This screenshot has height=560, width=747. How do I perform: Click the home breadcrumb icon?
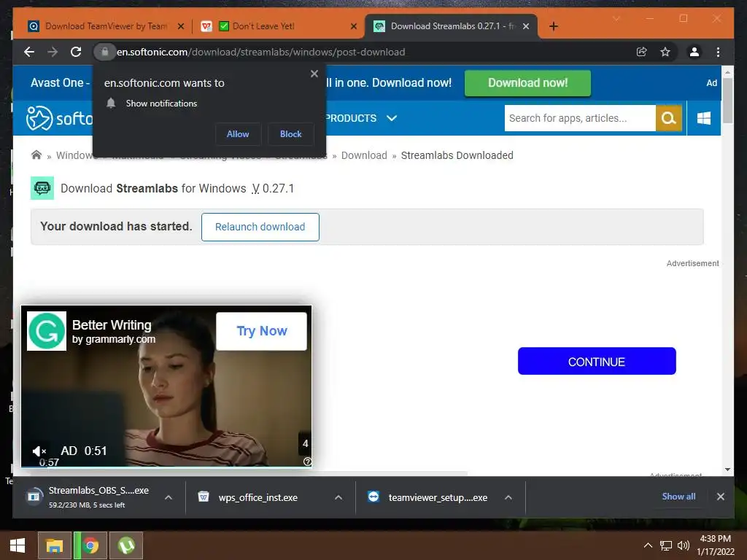coord(36,155)
